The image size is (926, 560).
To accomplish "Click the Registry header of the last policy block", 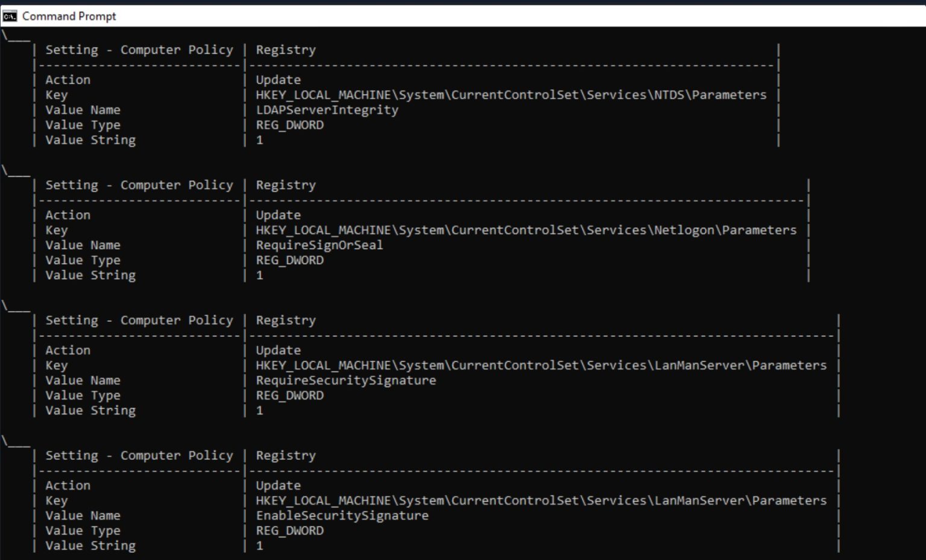I will click(285, 456).
